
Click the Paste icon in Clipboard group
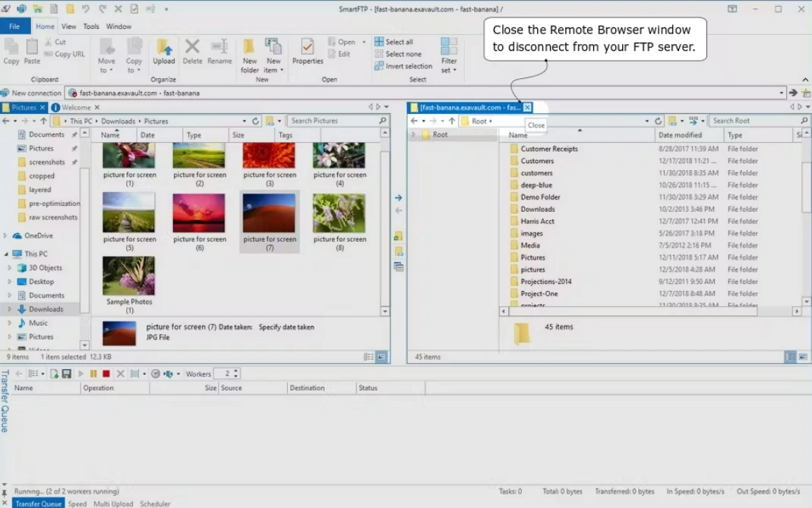(x=32, y=47)
